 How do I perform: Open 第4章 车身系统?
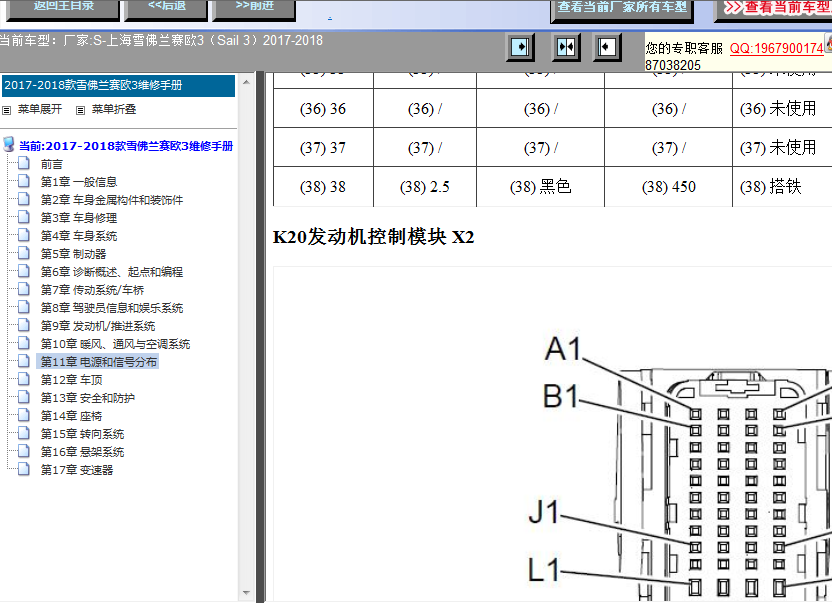[79, 236]
